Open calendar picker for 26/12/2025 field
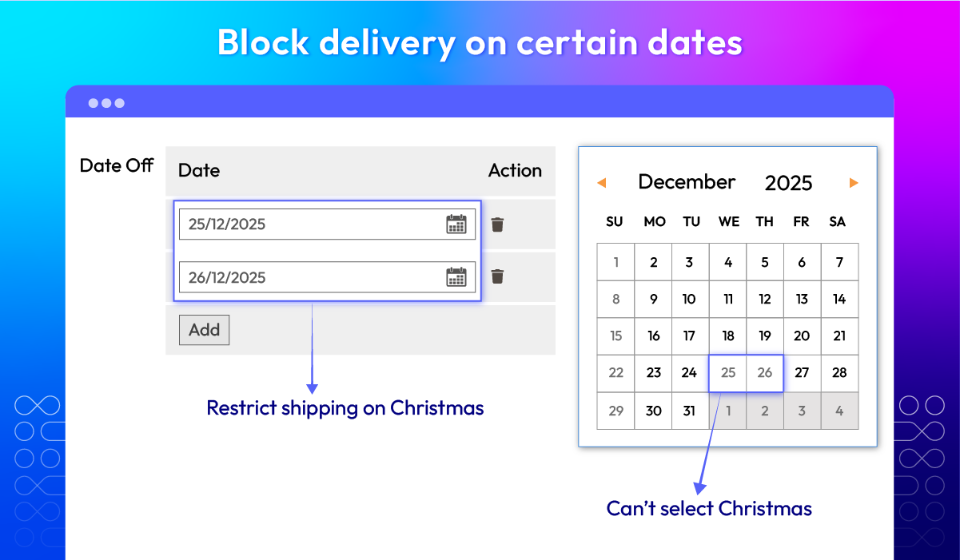This screenshot has width=960, height=560. tap(456, 277)
